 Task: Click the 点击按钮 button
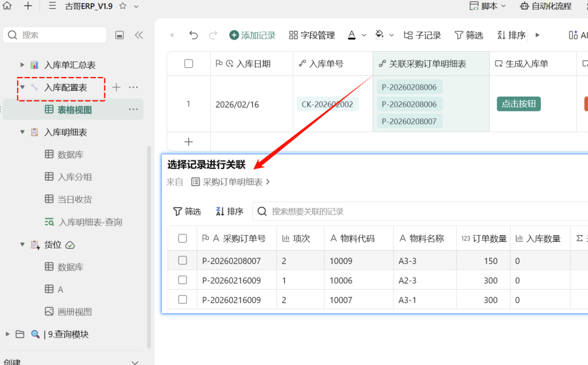click(x=519, y=103)
